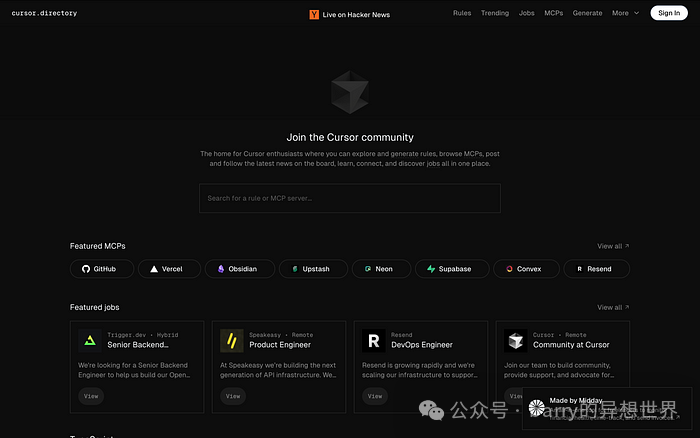The height and width of the screenshot is (438, 700).
Task: Click the Resend job card logo
Action: 374,341
